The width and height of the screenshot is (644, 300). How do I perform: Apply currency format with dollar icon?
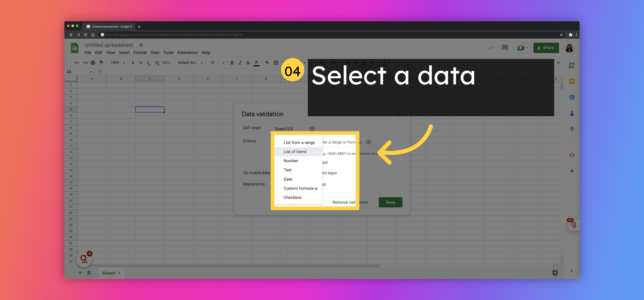(x=133, y=63)
